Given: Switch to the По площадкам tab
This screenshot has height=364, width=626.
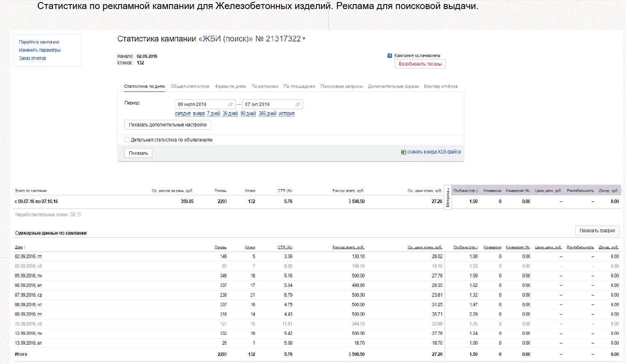Looking at the screenshot, I should [300, 87].
